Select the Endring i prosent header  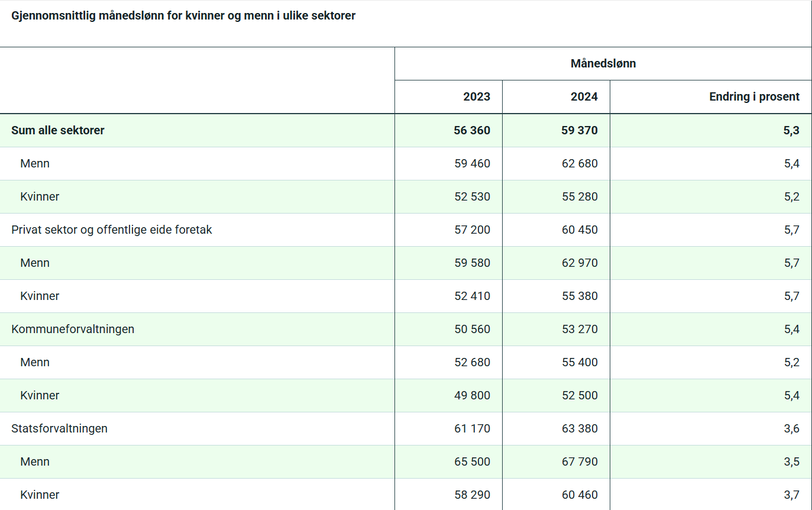(754, 96)
